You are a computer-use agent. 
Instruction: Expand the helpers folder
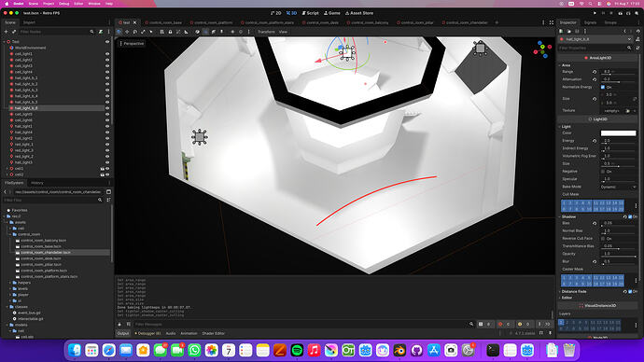click(x=10, y=283)
